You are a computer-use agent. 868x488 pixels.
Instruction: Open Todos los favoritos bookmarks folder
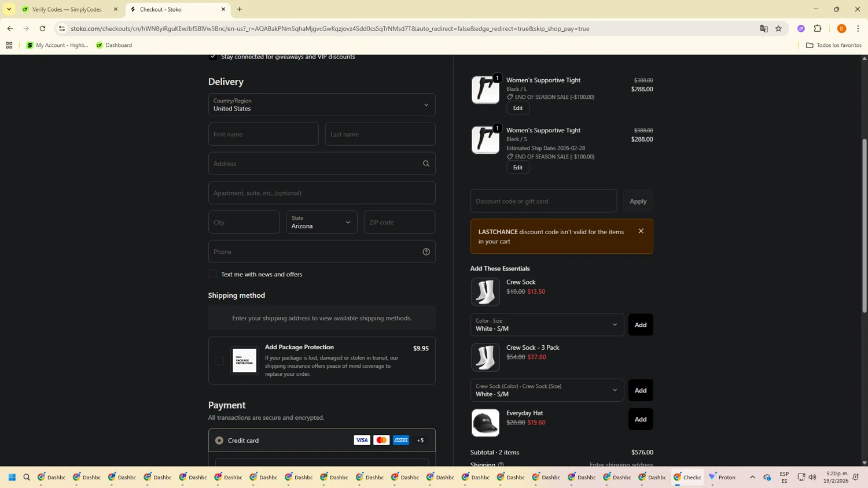coord(834,45)
